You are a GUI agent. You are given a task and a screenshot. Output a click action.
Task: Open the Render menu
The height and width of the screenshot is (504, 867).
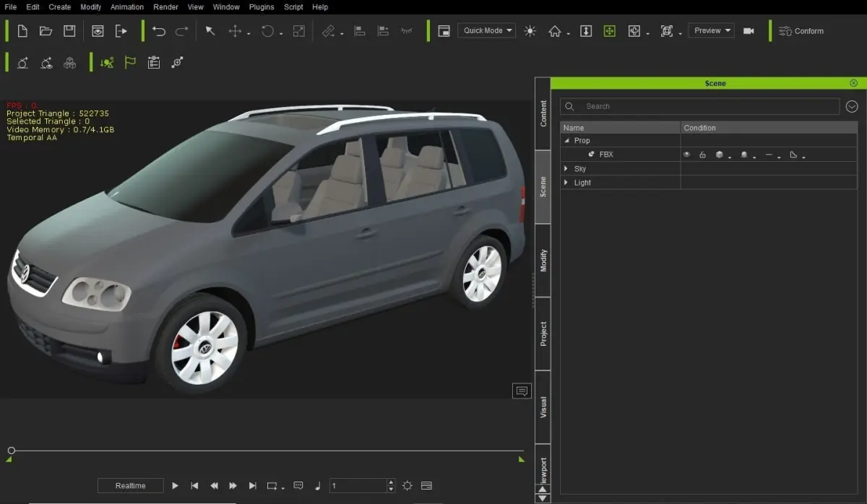[165, 7]
